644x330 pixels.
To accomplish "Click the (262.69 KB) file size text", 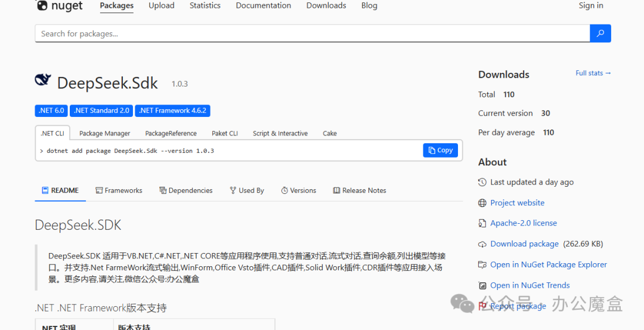I will click(583, 243).
